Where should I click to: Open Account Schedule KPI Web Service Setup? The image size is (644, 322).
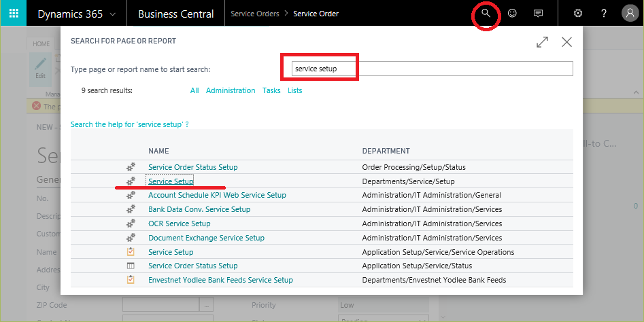coord(217,195)
